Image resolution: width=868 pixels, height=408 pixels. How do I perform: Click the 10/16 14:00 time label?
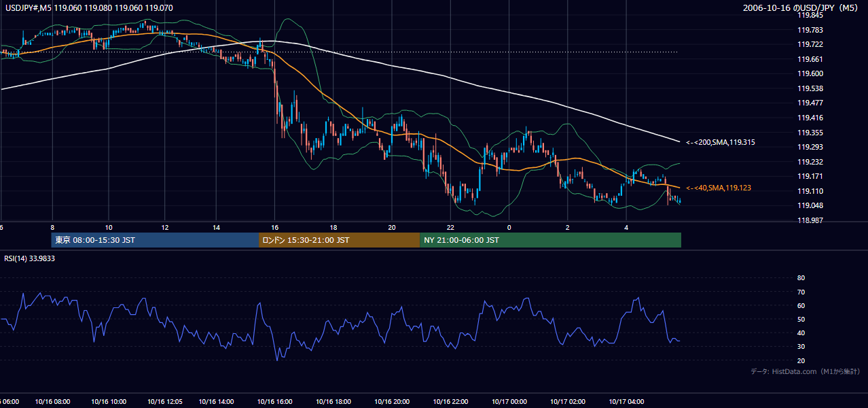pos(217,402)
